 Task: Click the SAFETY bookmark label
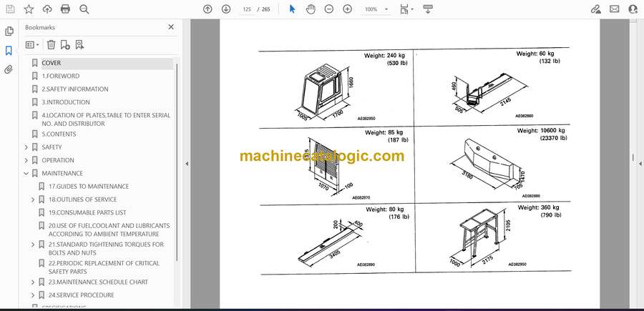point(52,147)
